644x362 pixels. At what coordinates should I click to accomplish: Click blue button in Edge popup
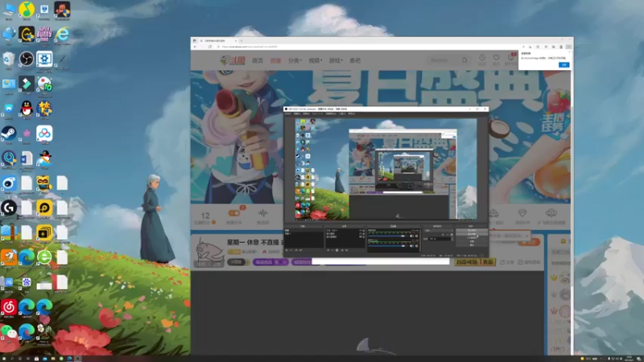pos(564,65)
